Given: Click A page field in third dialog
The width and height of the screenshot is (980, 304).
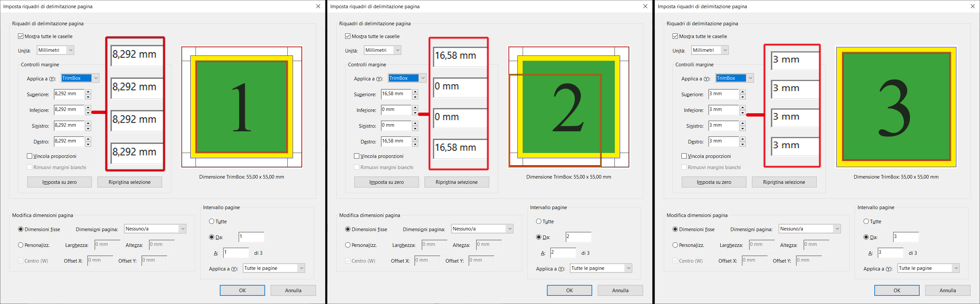Looking at the screenshot, I should coord(891,253).
